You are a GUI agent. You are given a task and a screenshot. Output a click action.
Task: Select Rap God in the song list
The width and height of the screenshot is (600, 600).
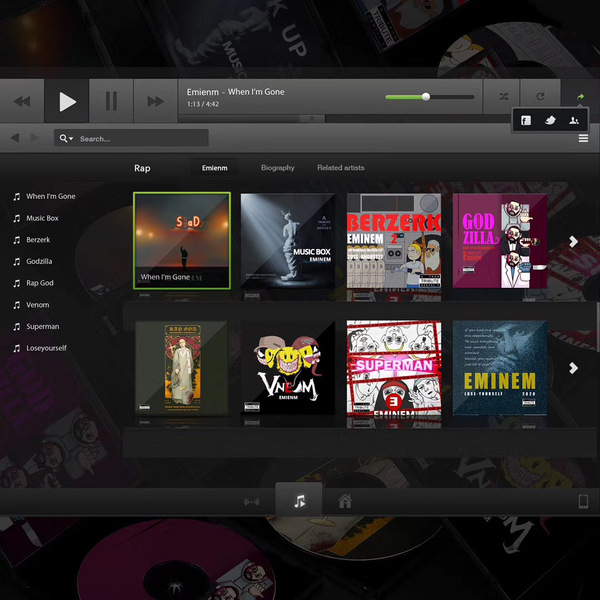40,283
